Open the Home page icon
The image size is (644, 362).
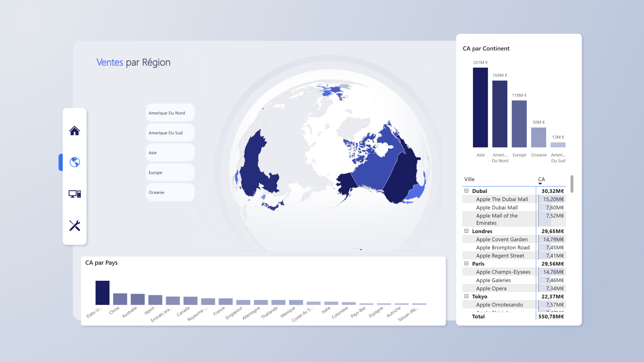(x=74, y=130)
